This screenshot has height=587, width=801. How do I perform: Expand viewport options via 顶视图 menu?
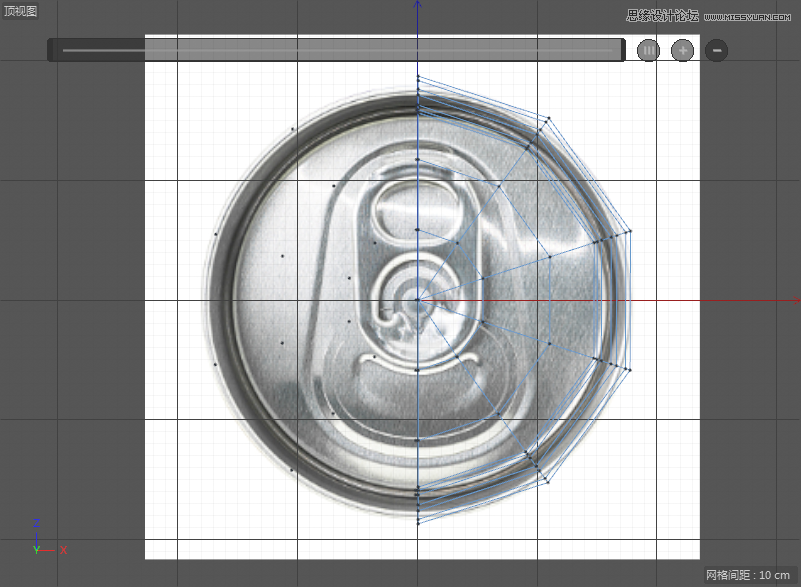point(20,10)
